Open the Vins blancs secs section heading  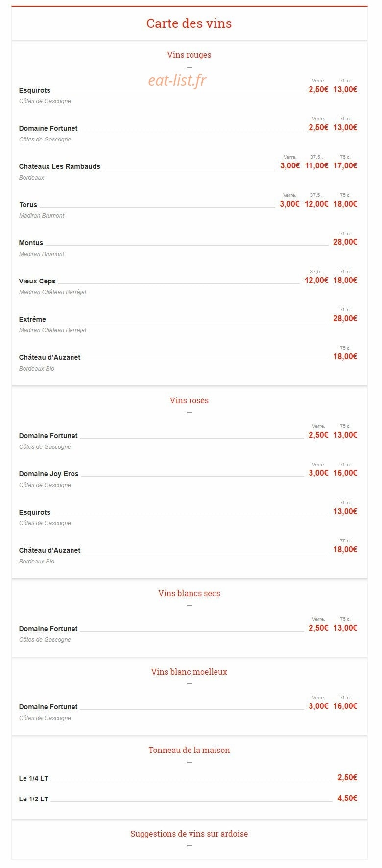pyautogui.click(x=189, y=593)
